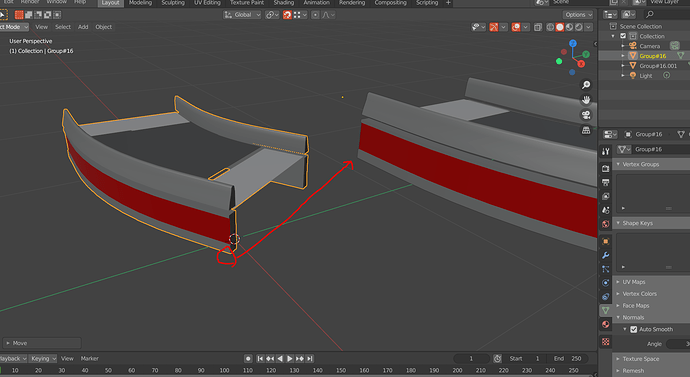
Task: Open the Global transform orientation dropdown
Action: coord(242,15)
